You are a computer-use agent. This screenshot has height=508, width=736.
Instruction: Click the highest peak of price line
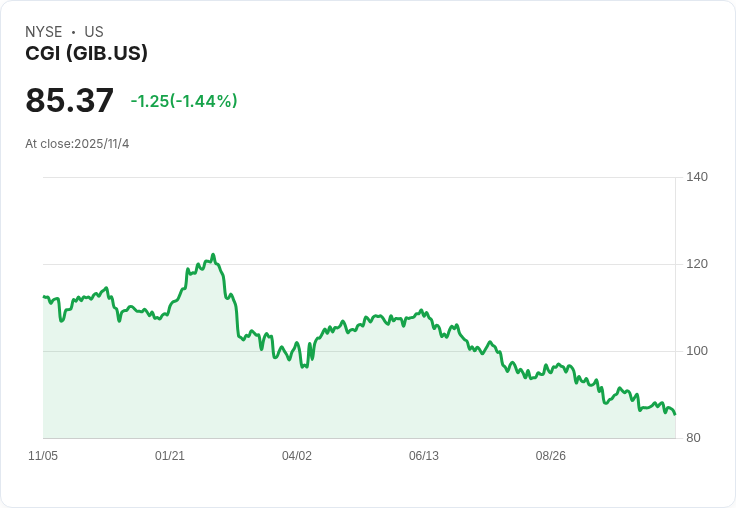pos(213,255)
